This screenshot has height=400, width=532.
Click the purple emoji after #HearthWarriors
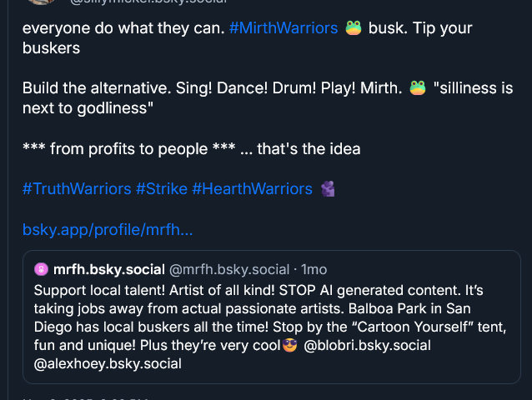click(x=328, y=189)
